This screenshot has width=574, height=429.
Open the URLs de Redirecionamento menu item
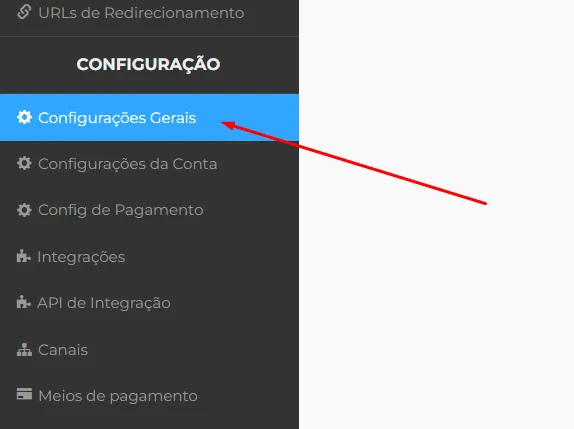click(141, 13)
